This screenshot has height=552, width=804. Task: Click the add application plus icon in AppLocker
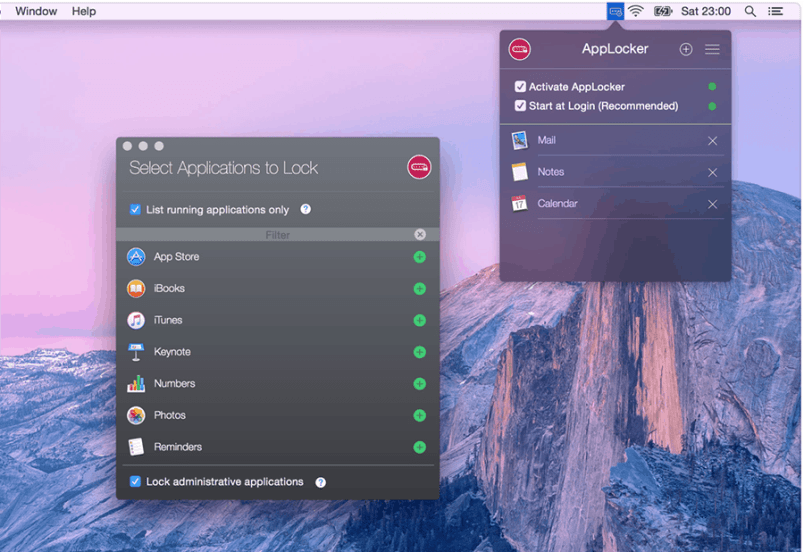685,49
